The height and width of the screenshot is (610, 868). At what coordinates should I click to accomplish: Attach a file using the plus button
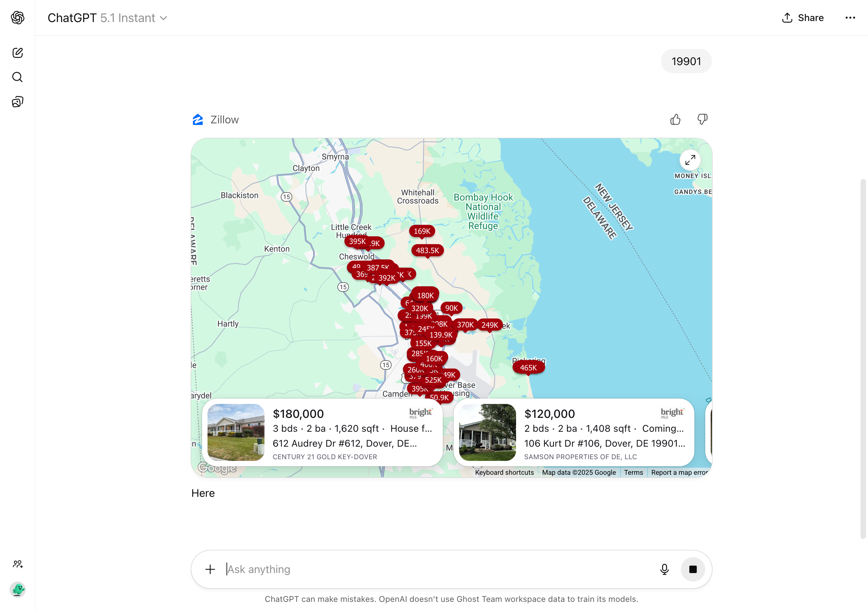pyautogui.click(x=210, y=569)
